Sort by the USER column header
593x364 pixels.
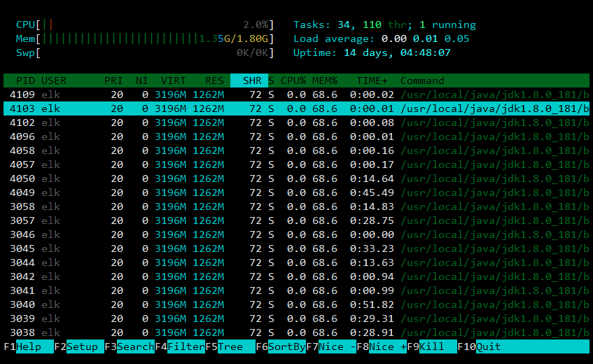(x=54, y=80)
